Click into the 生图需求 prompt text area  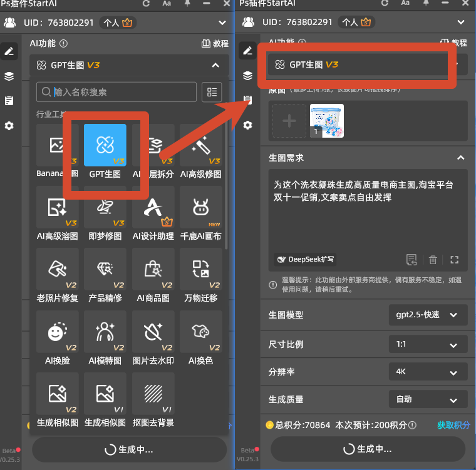click(x=368, y=212)
